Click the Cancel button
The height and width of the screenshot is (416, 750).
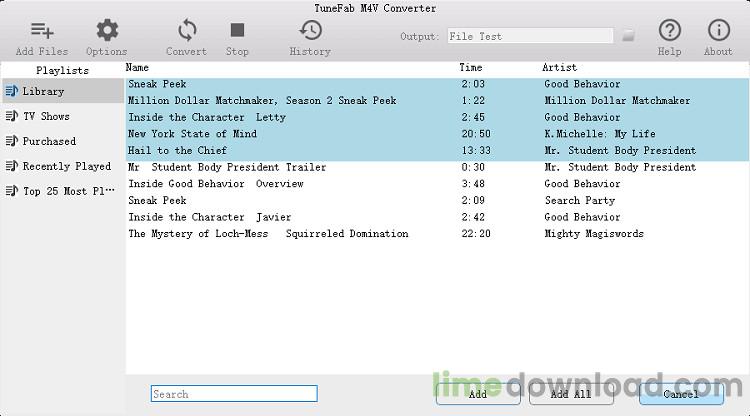pyautogui.click(x=681, y=394)
